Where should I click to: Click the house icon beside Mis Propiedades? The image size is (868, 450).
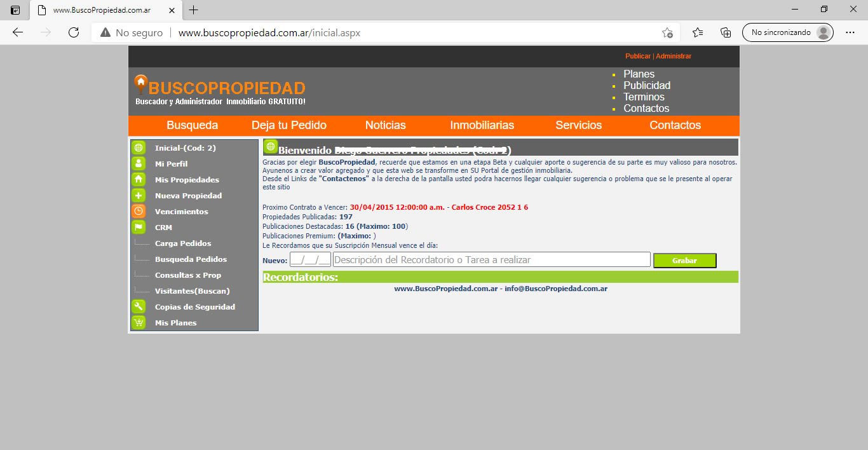click(139, 180)
